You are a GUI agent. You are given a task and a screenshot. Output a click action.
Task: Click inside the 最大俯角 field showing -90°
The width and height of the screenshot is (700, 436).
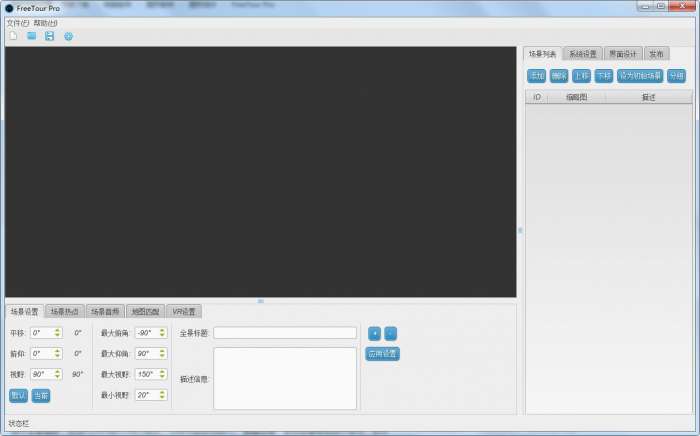147,333
